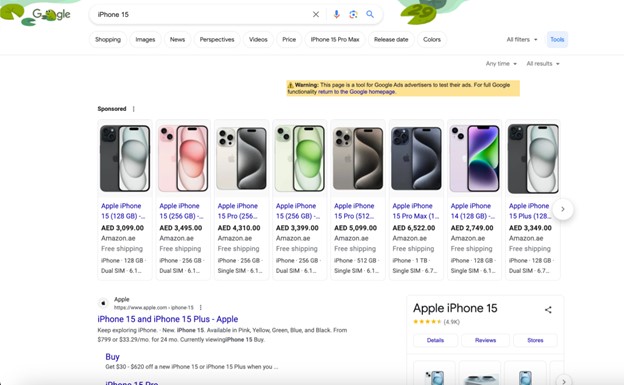
Task: Expand the All filters dropdown
Action: tap(522, 39)
